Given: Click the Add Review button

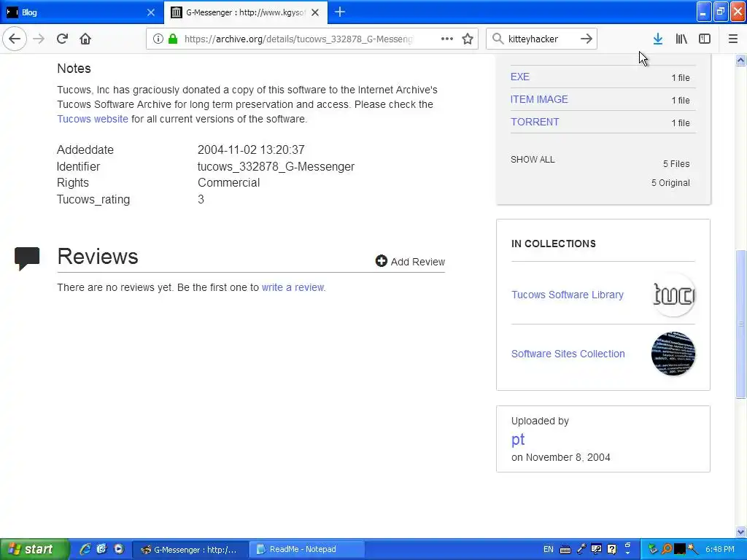Looking at the screenshot, I should coord(410,262).
